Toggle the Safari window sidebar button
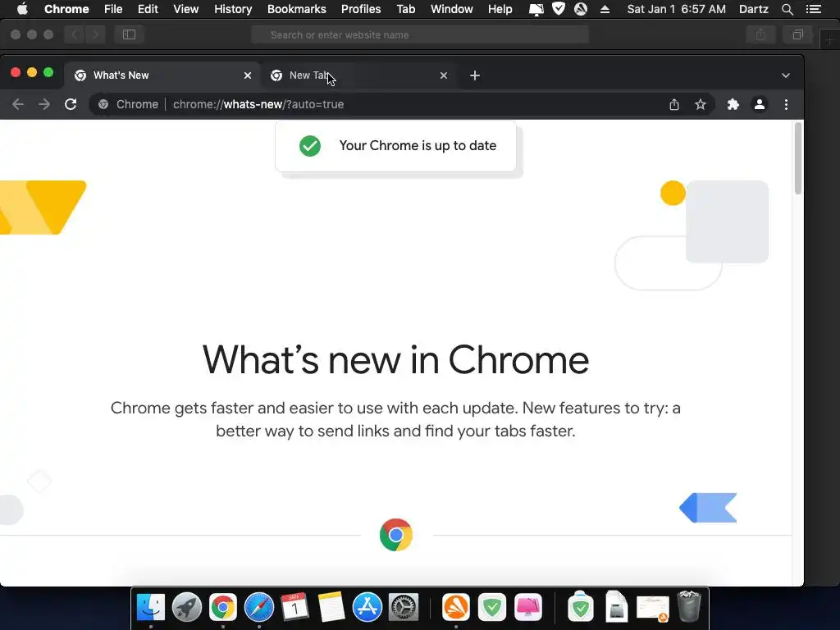Image resolution: width=840 pixels, height=630 pixels. [129, 34]
